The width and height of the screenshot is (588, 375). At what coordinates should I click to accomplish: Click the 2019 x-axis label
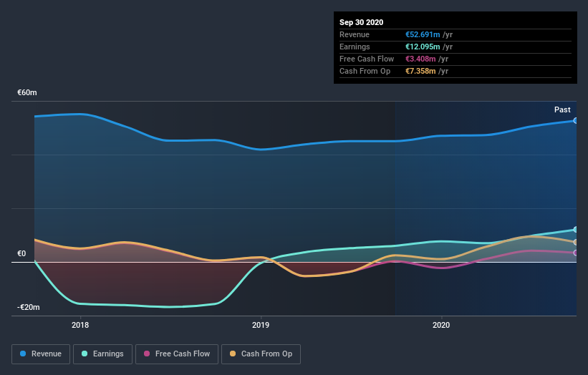261,325
